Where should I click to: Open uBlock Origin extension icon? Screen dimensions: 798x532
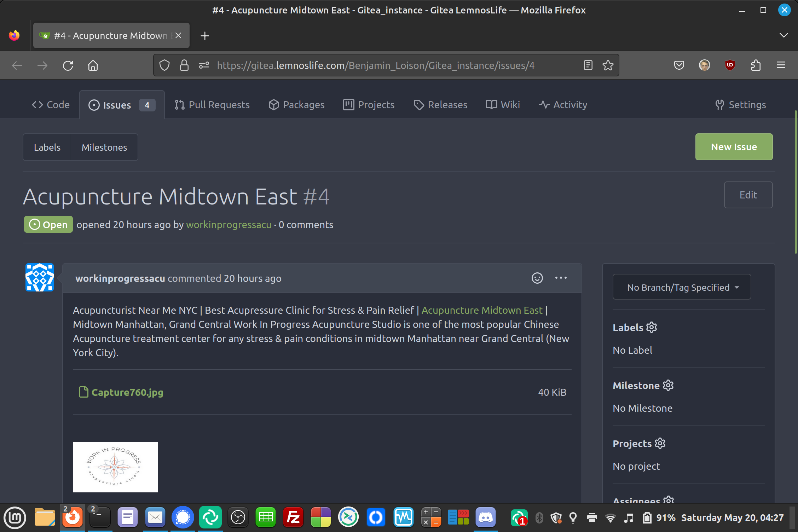pyautogui.click(x=730, y=65)
